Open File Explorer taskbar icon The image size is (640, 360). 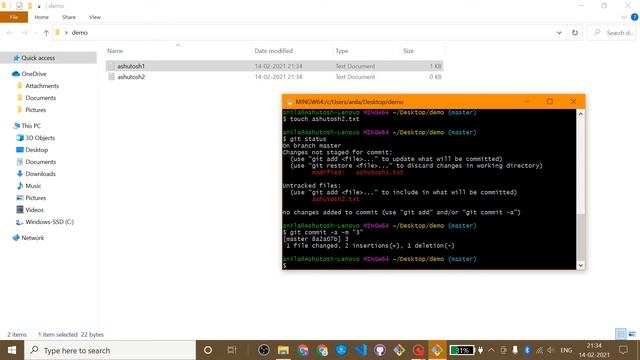point(283,350)
